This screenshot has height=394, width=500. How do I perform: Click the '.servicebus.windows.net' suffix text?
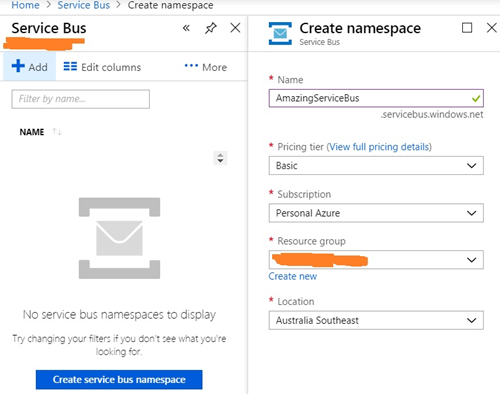tap(432, 115)
